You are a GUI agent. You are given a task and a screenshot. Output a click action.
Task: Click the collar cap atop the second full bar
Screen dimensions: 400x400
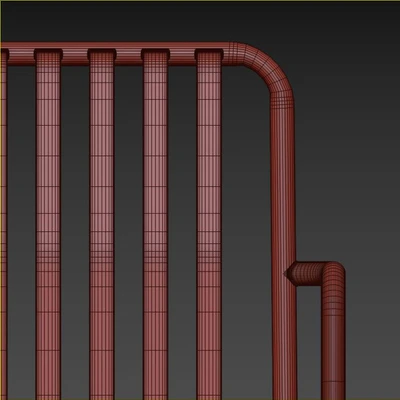pyautogui.click(x=102, y=55)
